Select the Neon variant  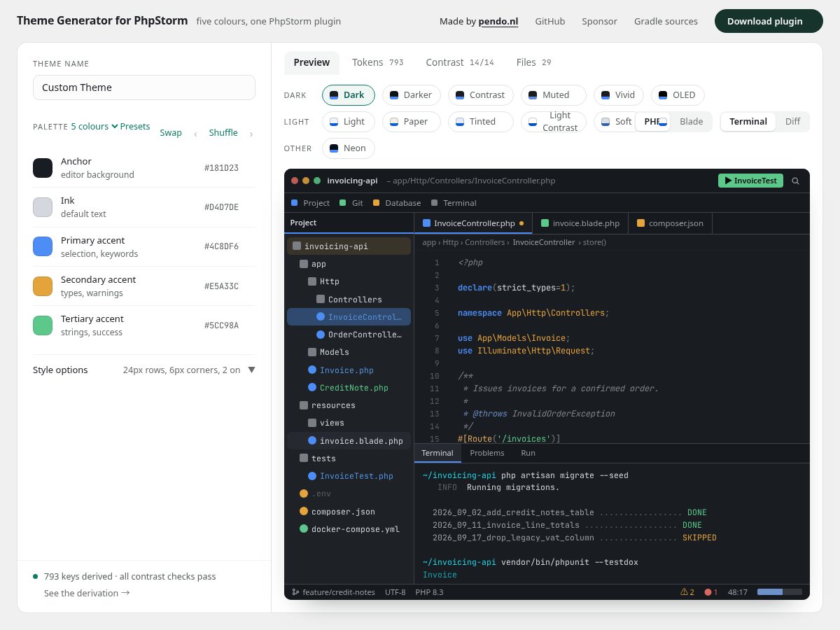coord(349,148)
